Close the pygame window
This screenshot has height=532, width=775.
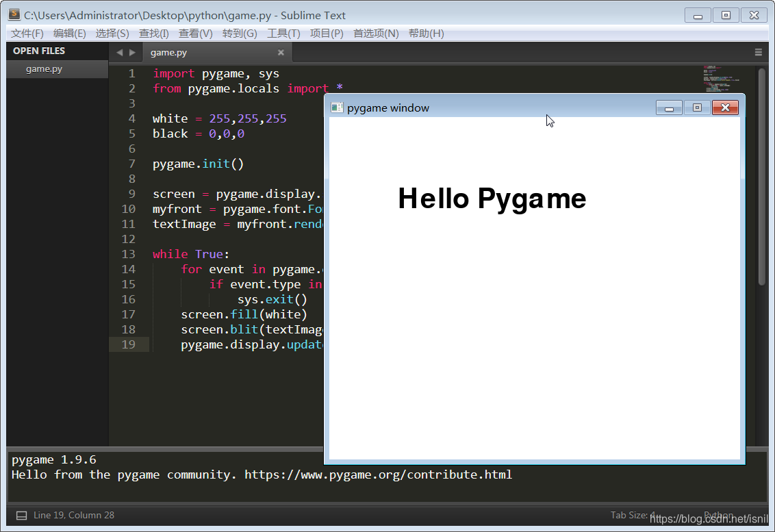pyautogui.click(x=725, y=107)
